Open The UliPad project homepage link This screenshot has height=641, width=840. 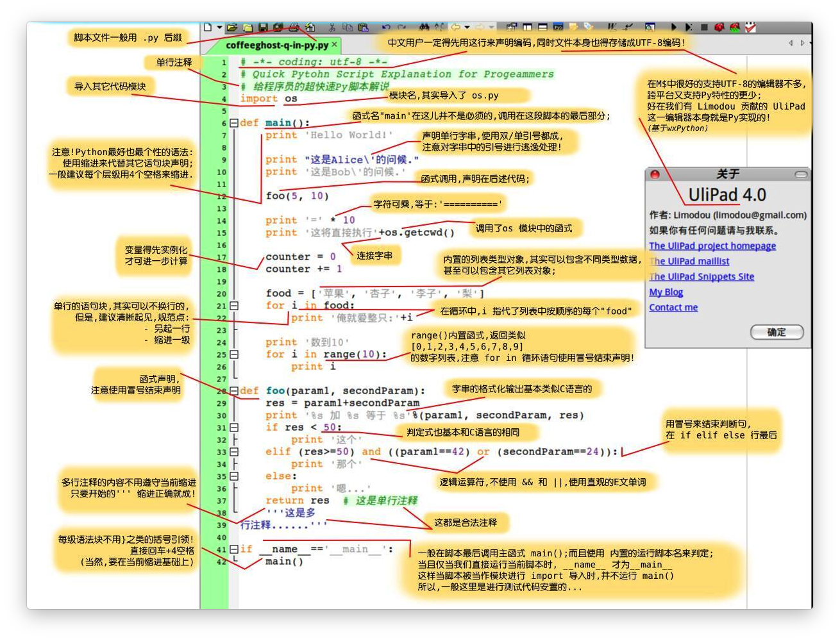[712, 246]
